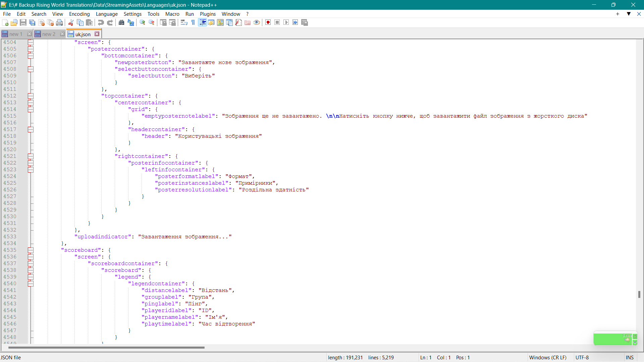This screenshot has height=362, width=644.
Task: Open the Find binoculars tool
Action: [121, 22]
